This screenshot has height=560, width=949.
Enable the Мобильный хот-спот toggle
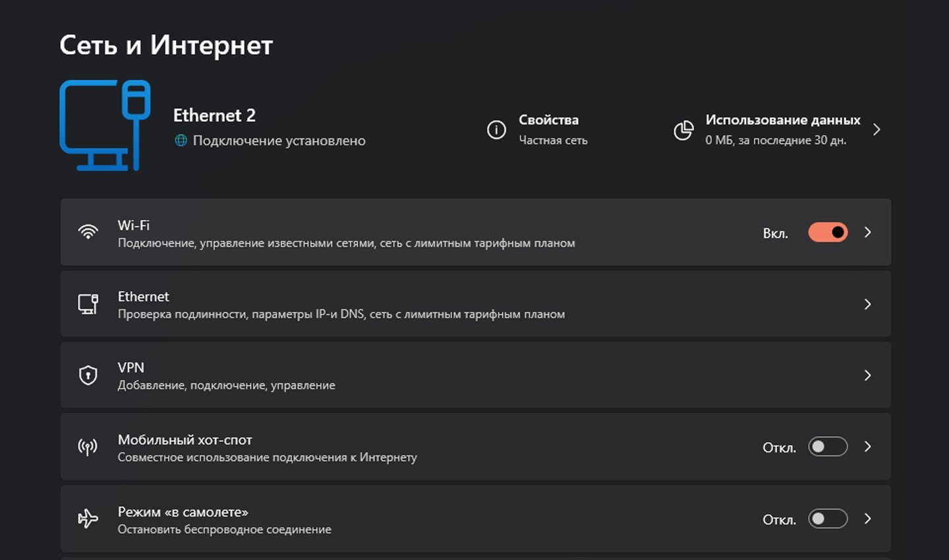pyautogui.click(x=828, y=447)
